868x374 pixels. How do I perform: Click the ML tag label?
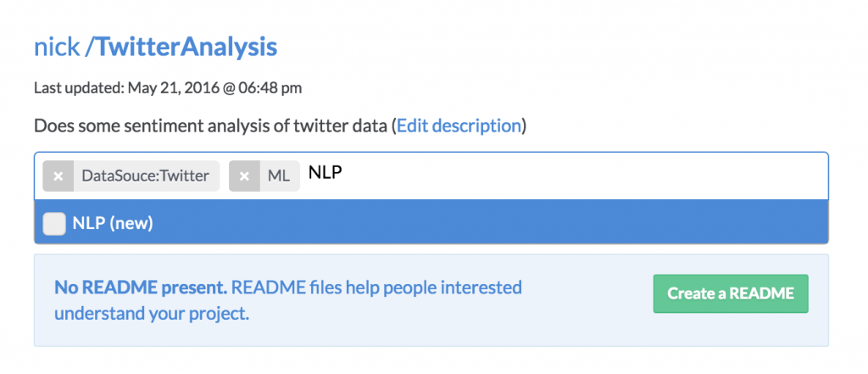pyautogui.click(x=278, y=176)
